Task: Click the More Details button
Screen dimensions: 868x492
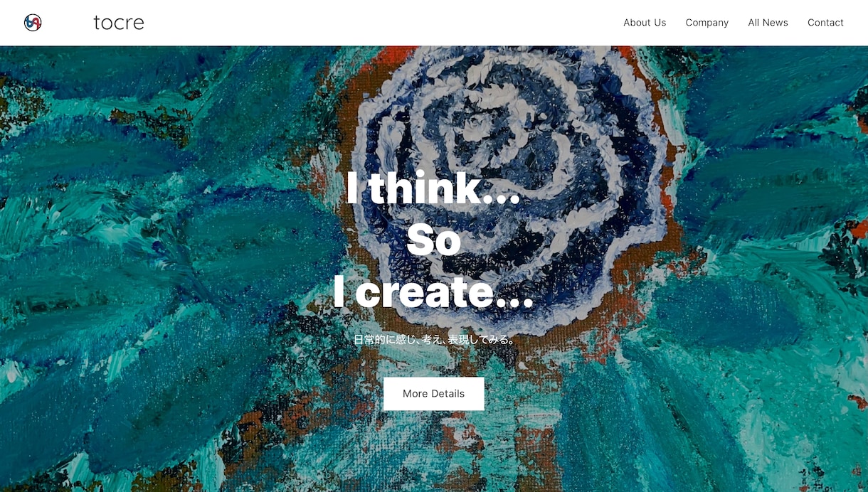Action: click(x=434, y=394)
